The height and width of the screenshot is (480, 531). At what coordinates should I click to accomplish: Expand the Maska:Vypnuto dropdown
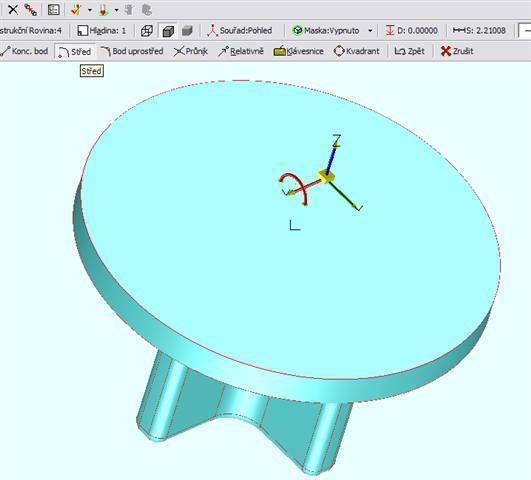click(370, 30)
